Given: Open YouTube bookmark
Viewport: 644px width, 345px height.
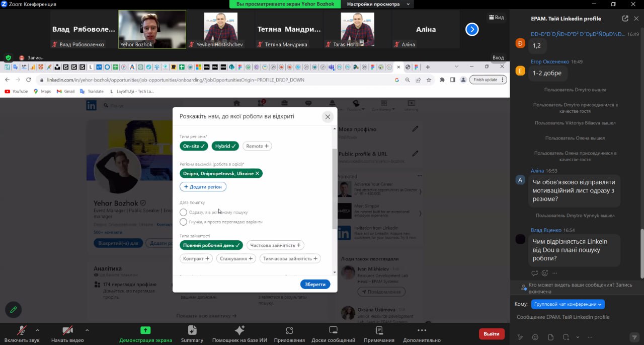Looking at the screenshot, I should (16, 91).
